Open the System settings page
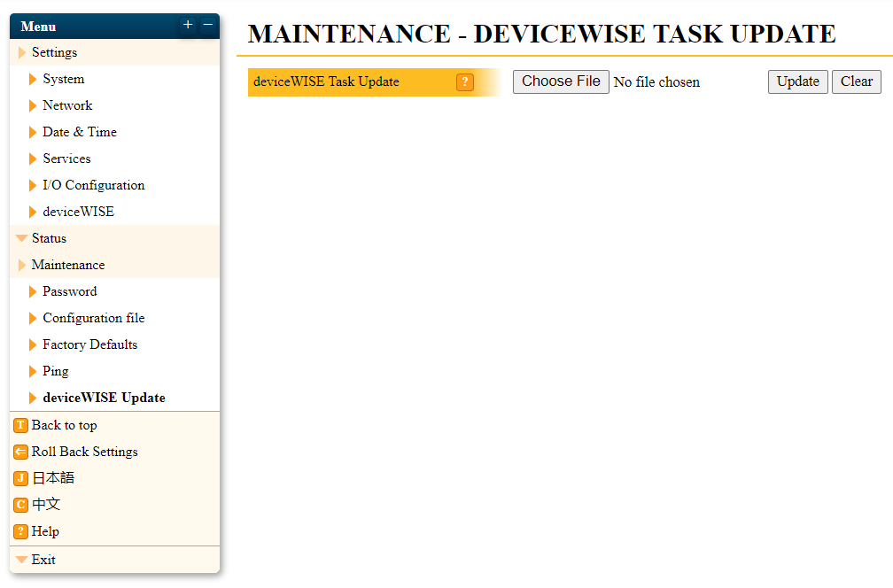Screen dimensions: 893x588 click(63, 79)
